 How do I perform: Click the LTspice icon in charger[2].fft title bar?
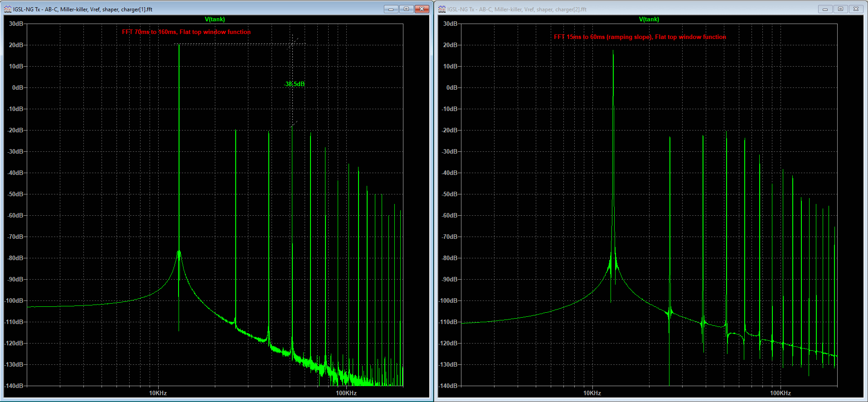(x=442, y=9)
